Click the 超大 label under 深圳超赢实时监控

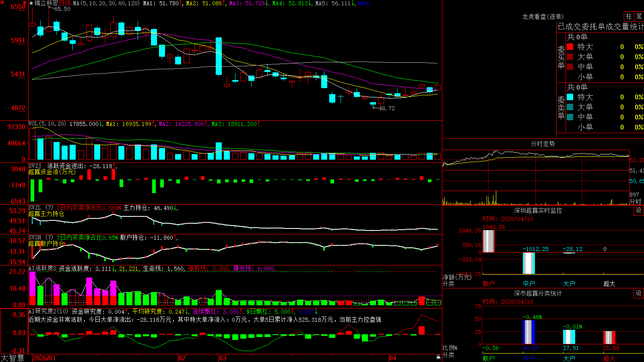point(609,284)
